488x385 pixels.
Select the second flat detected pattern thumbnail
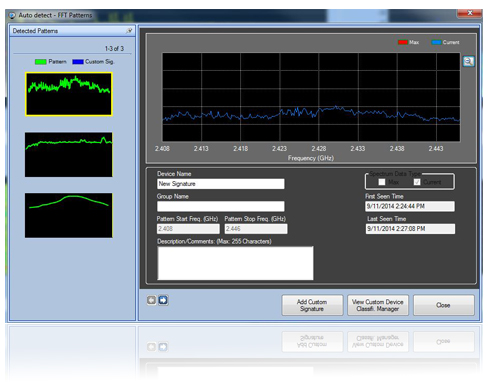(69, 155)
